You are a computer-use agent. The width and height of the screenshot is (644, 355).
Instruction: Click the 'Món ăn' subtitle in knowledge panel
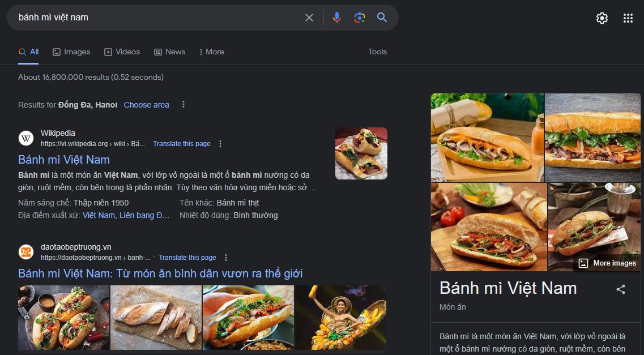453,307
